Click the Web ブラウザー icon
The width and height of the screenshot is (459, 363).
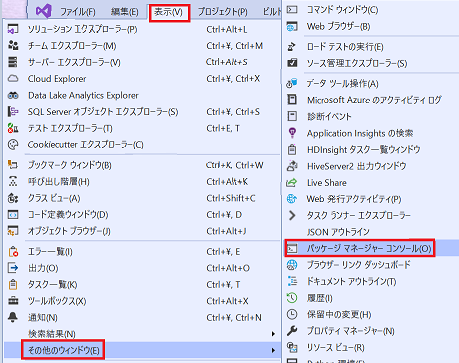click(x=292, y=26)
